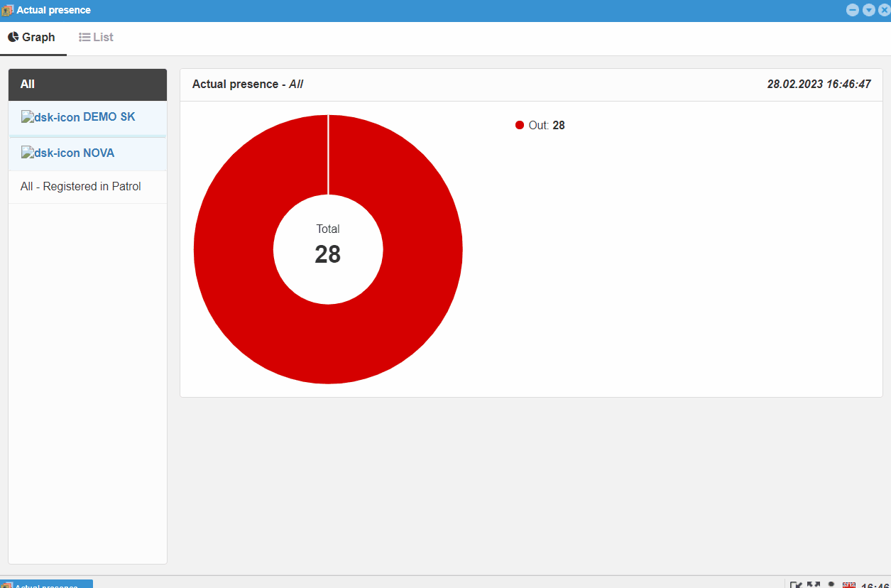
Task: Open the List tab
Action: (96, 38)
